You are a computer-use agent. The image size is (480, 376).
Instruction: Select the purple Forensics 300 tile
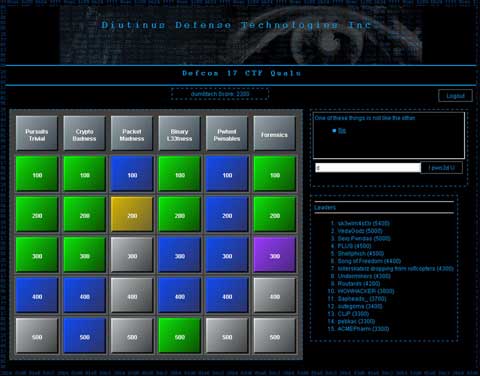pos(275,255)
